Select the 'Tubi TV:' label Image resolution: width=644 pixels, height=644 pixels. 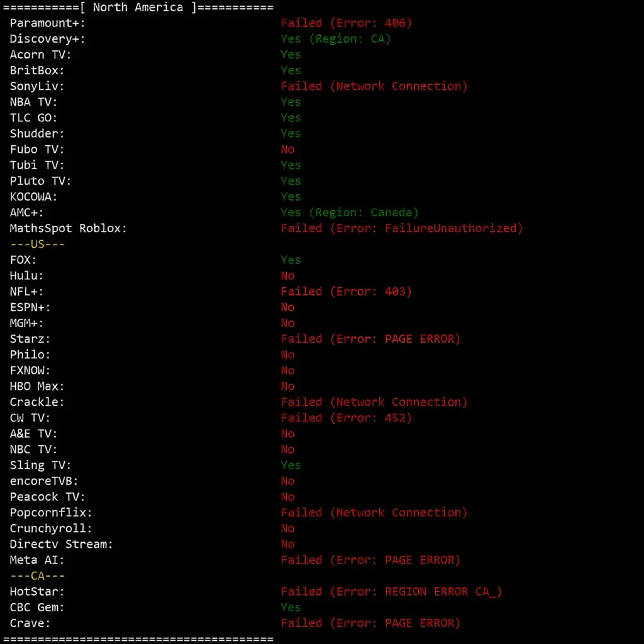pos(37,165)
